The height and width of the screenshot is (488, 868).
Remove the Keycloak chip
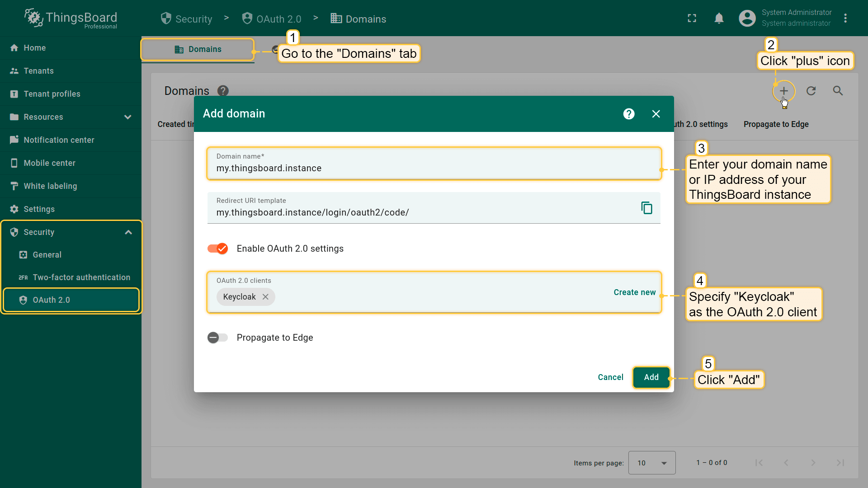265,297
